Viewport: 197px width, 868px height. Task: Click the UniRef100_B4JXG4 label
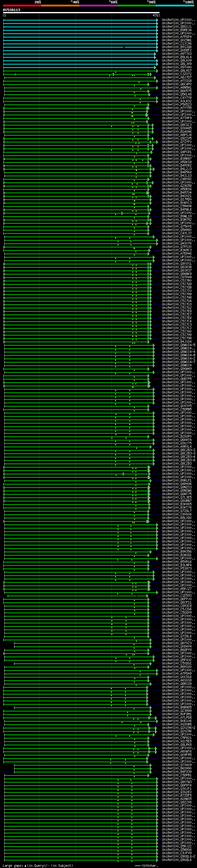[177, 342]
